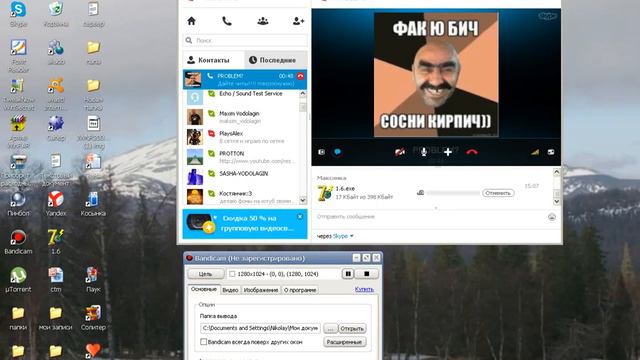Open the group video discount banner

pyautogui.click(x=245, y=224)
